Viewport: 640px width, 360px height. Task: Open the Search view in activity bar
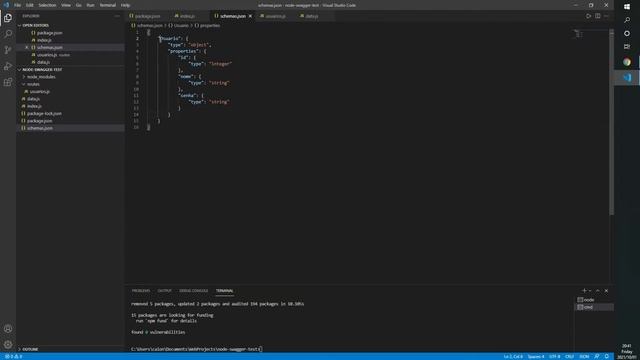8,33
